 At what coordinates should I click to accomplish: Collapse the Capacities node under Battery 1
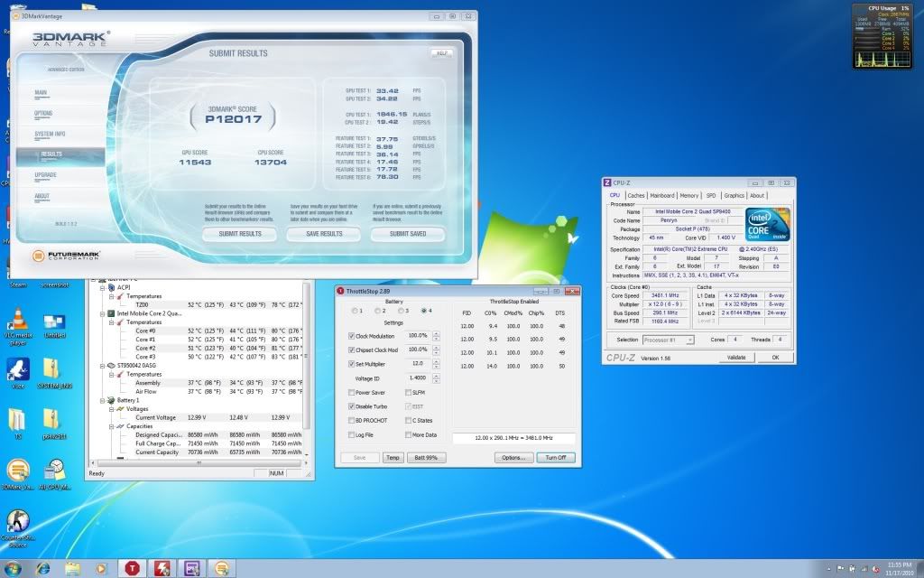tap(111, 426)
